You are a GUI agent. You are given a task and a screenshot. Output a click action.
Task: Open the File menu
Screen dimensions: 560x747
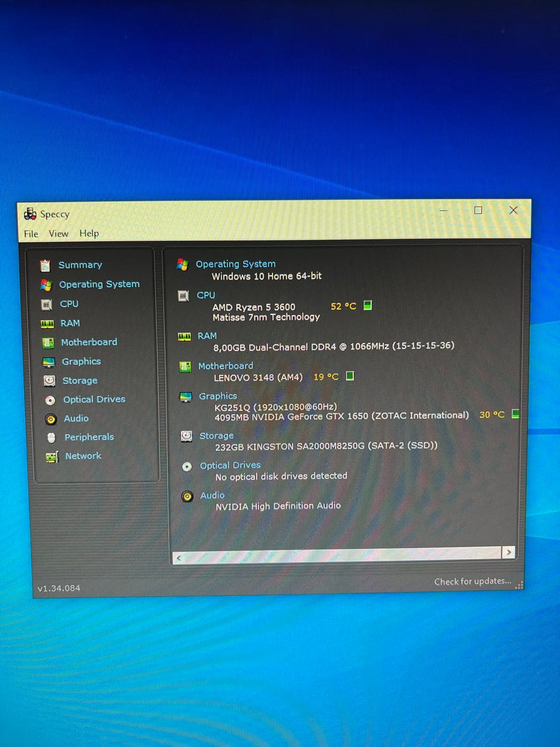(x=31, y=233)
